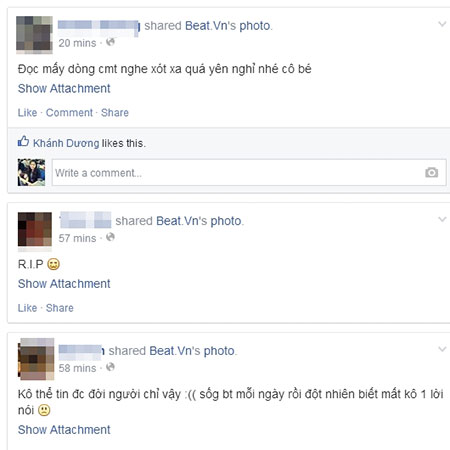Share the first post

(115, 113)
